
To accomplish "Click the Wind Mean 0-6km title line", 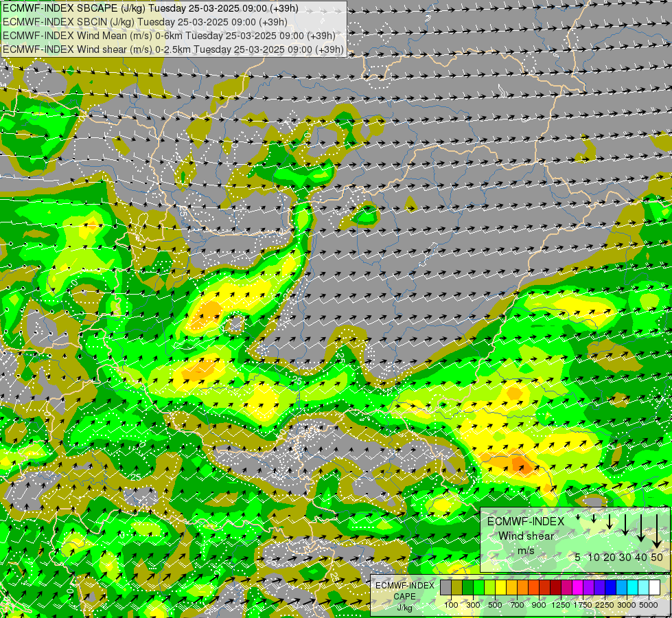I will pos(169,36).
